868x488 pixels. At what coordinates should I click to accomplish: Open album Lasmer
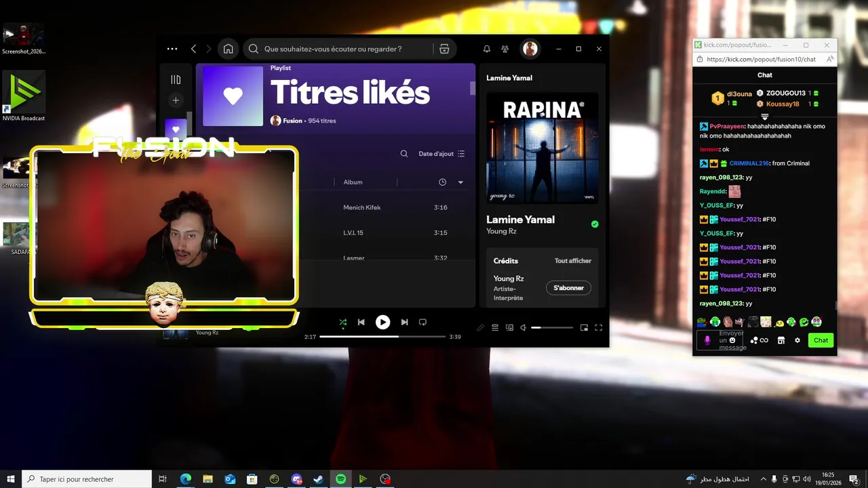354,258
